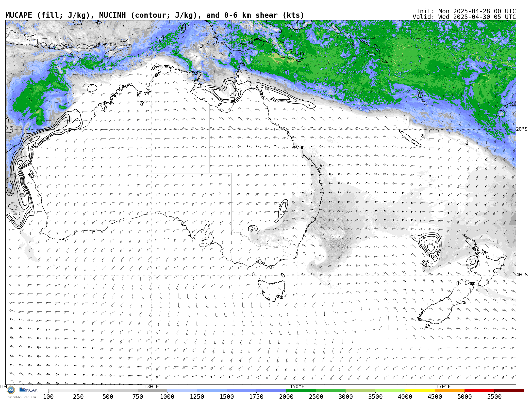Click the colorbar label 100
The height and width of the screenshot is (400, 532).
[49, 397]
